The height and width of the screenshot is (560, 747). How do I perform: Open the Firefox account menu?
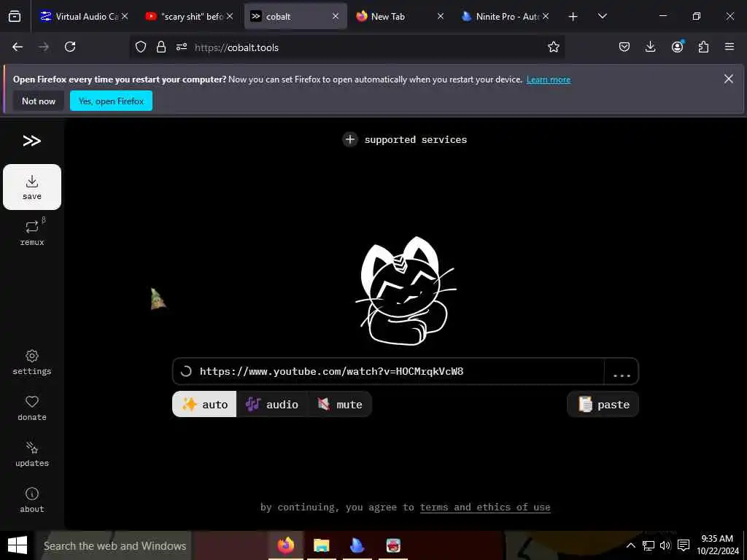click(677, 47)
